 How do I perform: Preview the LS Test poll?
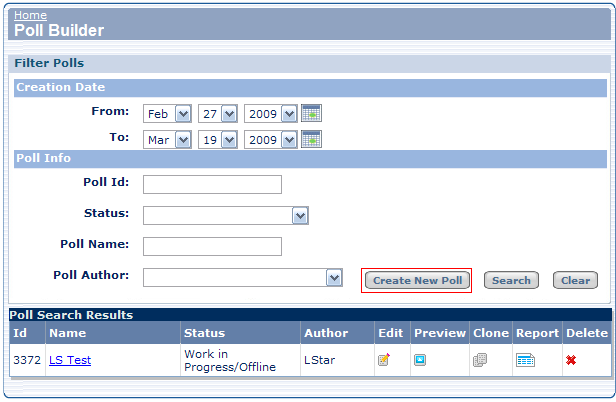point(420,360)
